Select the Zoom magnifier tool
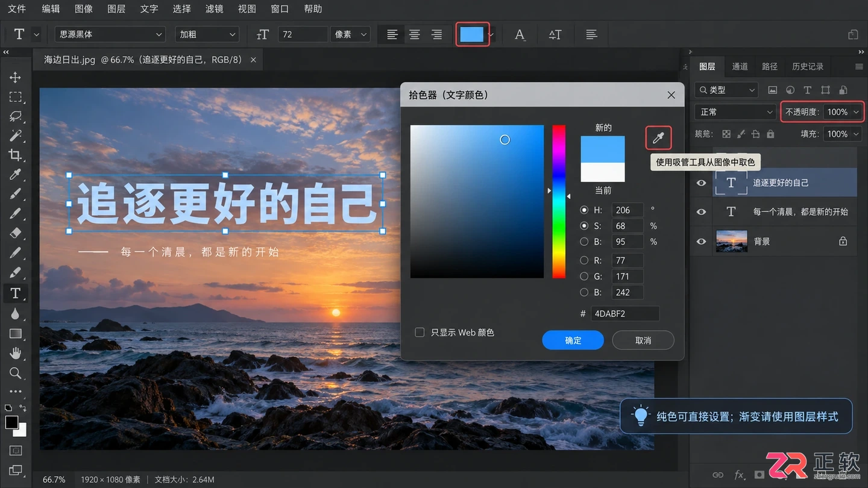 16,373
